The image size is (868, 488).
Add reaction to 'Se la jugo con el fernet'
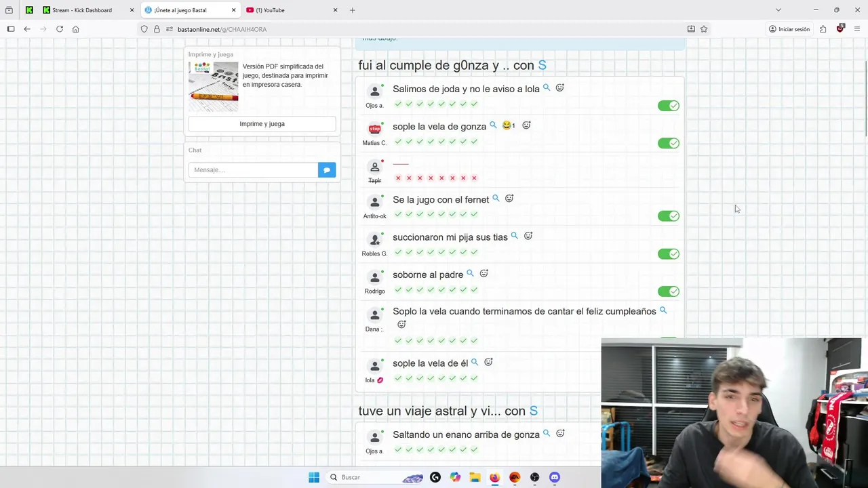[509, 199]
